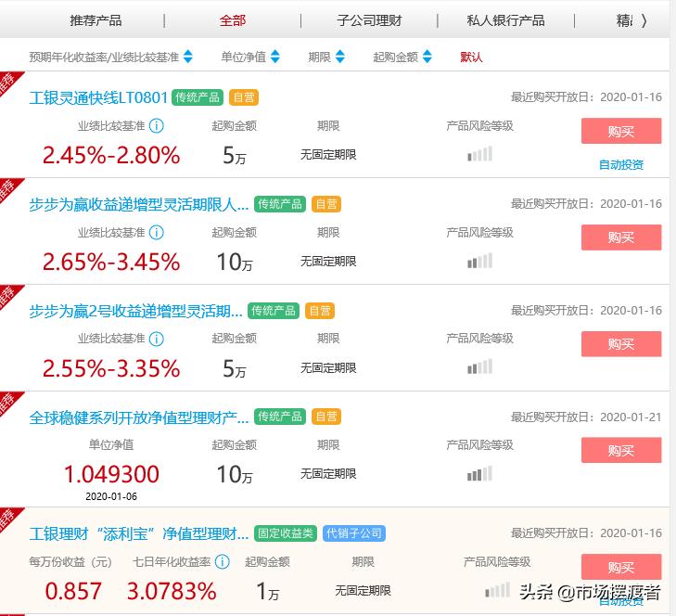Select unit net value 1.049300
The width and height of the screenshot is (676, 616).
click(x=111, y=474)
